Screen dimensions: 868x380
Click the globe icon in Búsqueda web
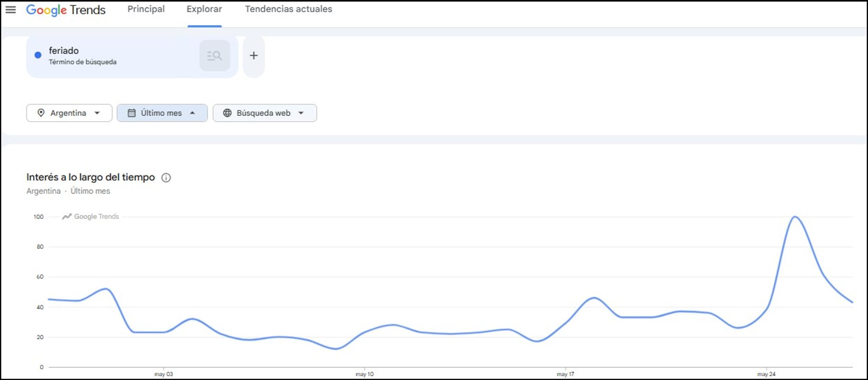point(227,113)
